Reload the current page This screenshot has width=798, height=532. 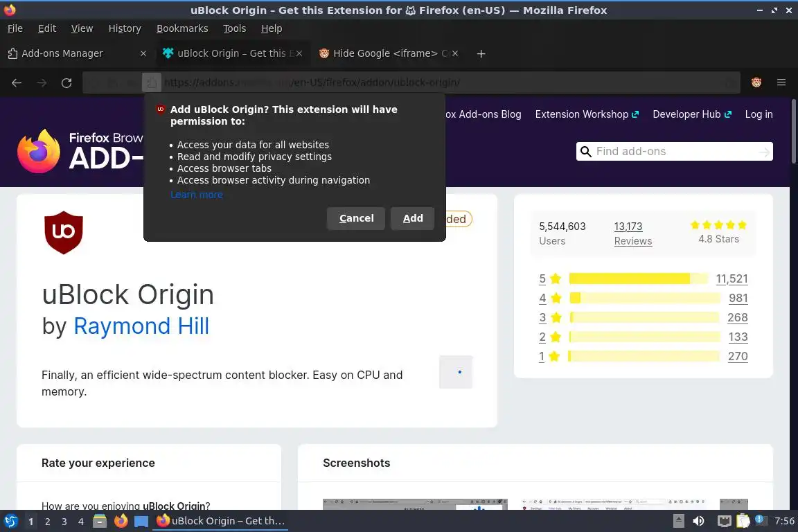[x=66, y=83]
